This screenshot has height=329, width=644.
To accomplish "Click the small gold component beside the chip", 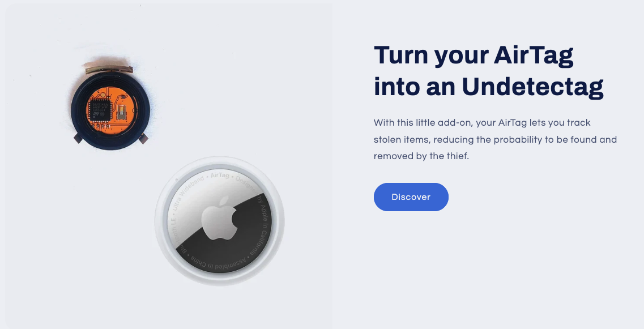I will 122,112.
